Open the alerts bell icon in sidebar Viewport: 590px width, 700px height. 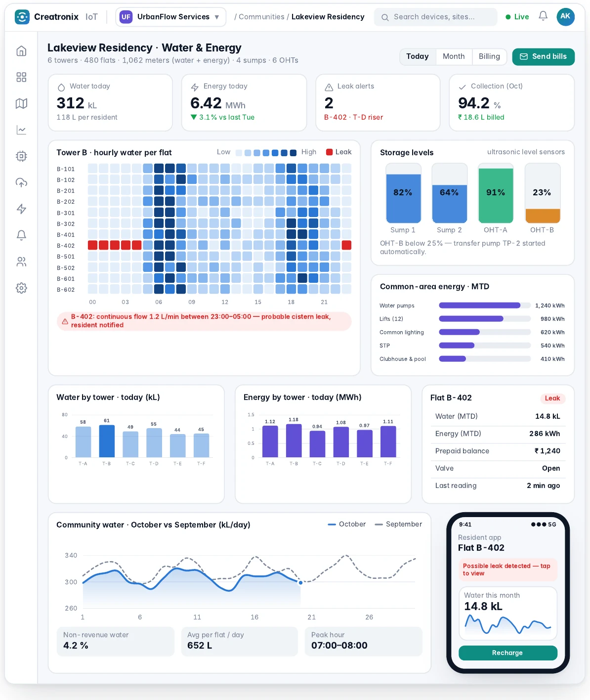pyautogui.click(x=21, y=235)
